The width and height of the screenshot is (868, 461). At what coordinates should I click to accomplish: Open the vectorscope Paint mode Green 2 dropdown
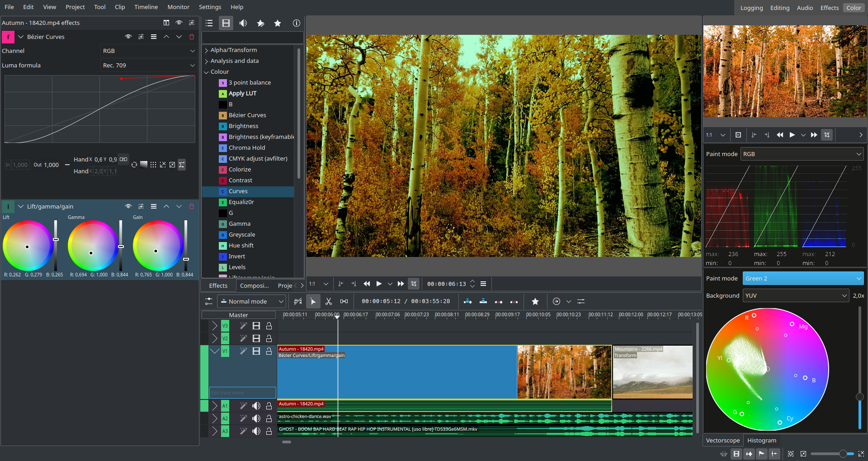click(x=803, y=279)
